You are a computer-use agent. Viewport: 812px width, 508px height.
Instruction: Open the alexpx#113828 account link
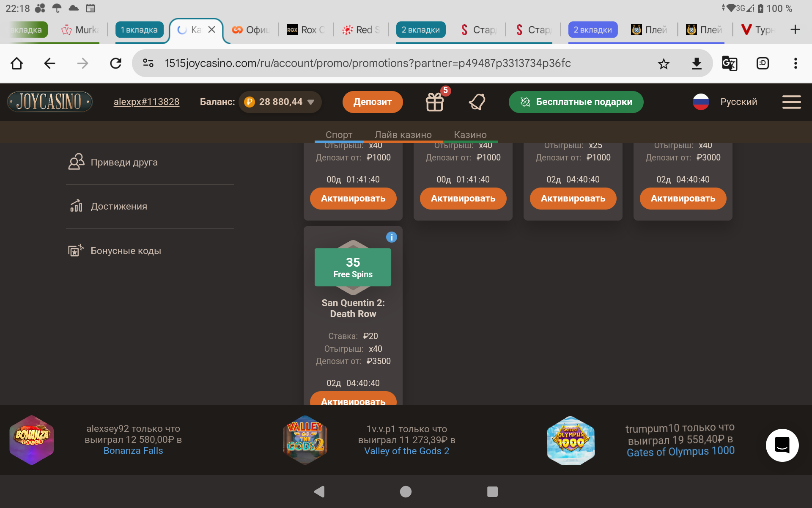146,102
